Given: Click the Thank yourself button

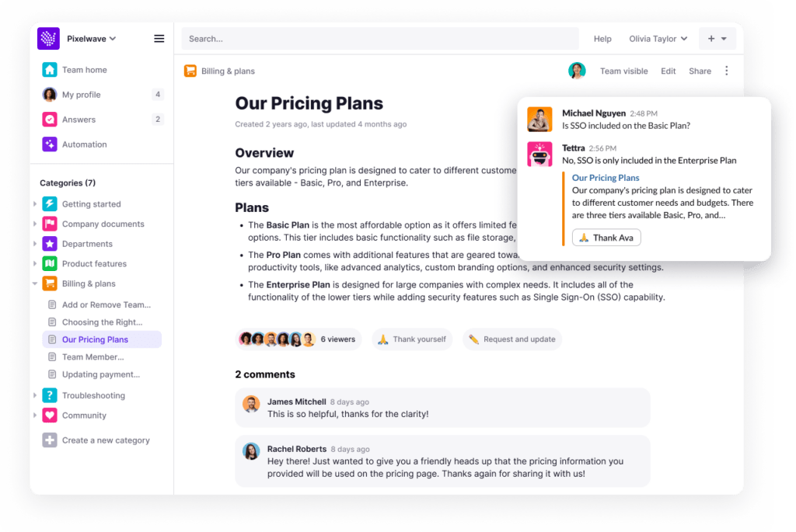Looking at the screenshot, I should [411, 339].
